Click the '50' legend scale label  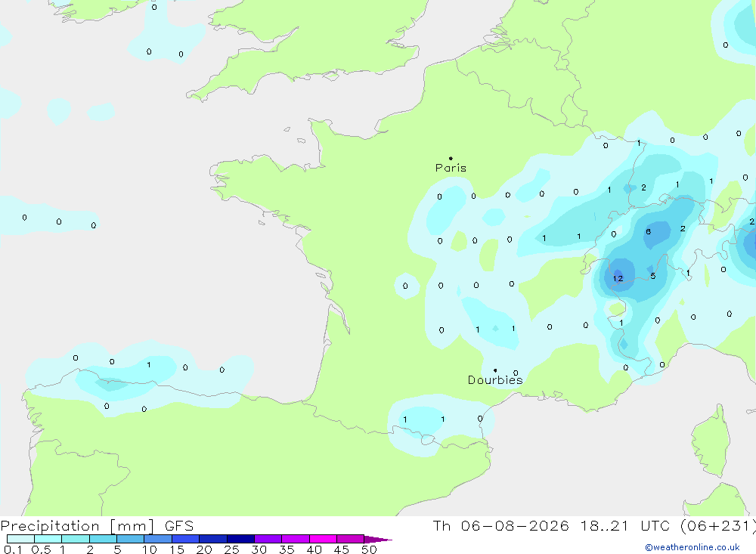point(369,549)
